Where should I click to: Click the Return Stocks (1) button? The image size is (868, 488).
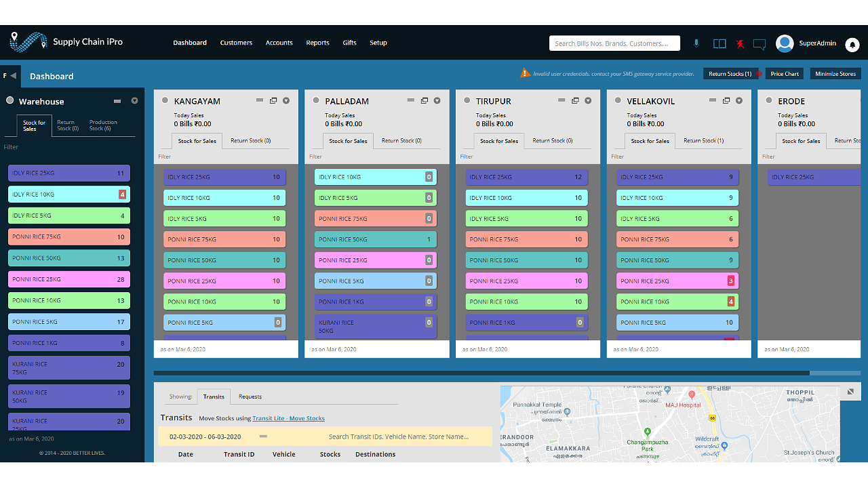tap(730, 74)
